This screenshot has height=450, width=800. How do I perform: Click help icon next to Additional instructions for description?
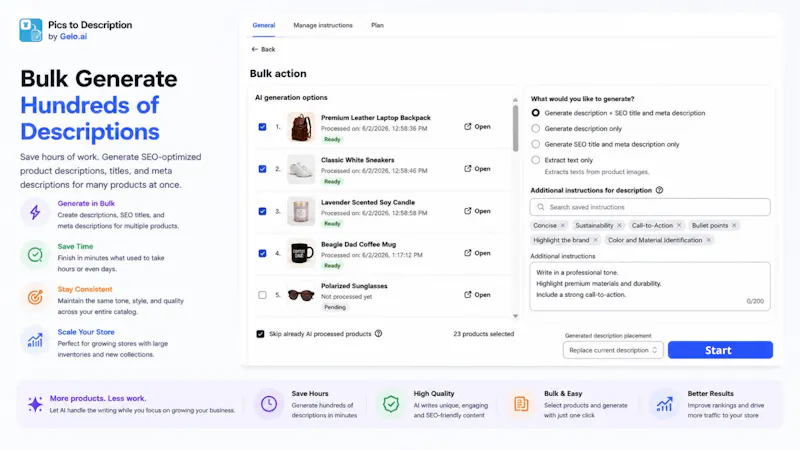[x=659, y=190]
